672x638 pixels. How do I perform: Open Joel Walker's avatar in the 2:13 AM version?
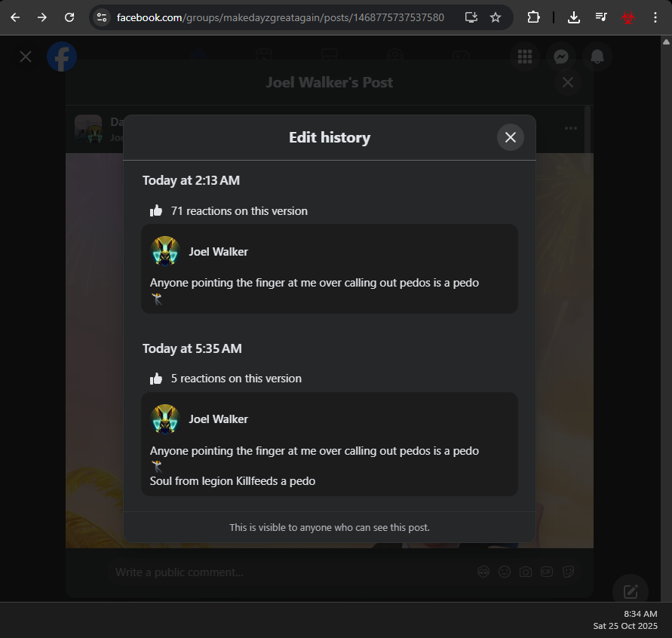165,251
